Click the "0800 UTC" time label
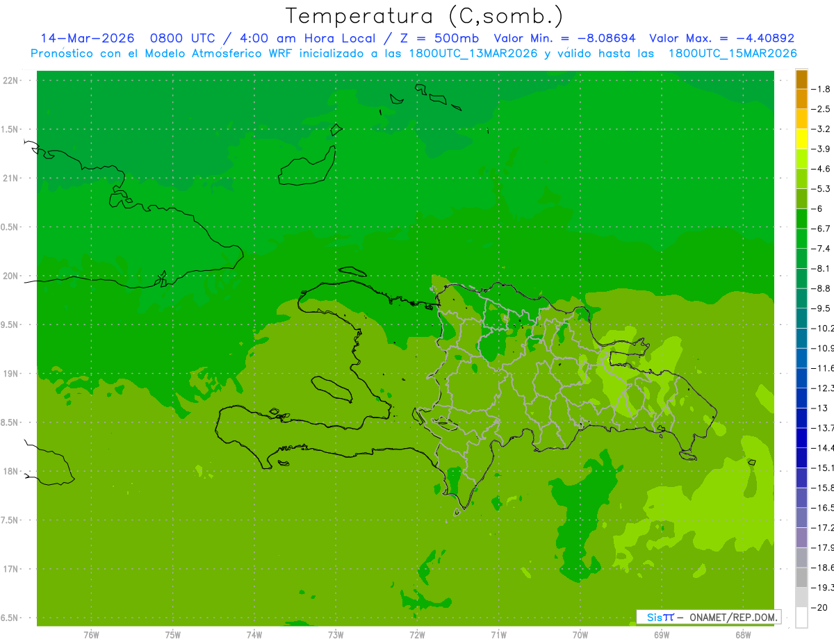 (183, 38)
